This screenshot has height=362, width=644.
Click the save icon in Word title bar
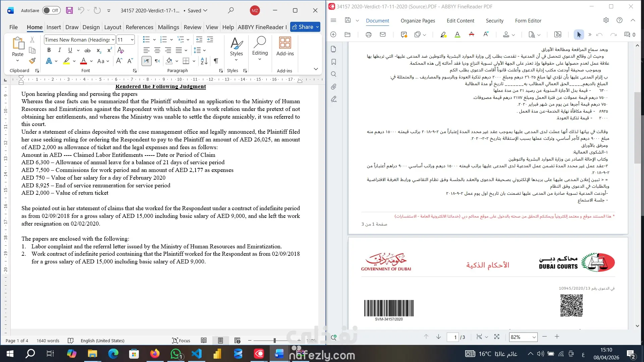pos(69,10)
